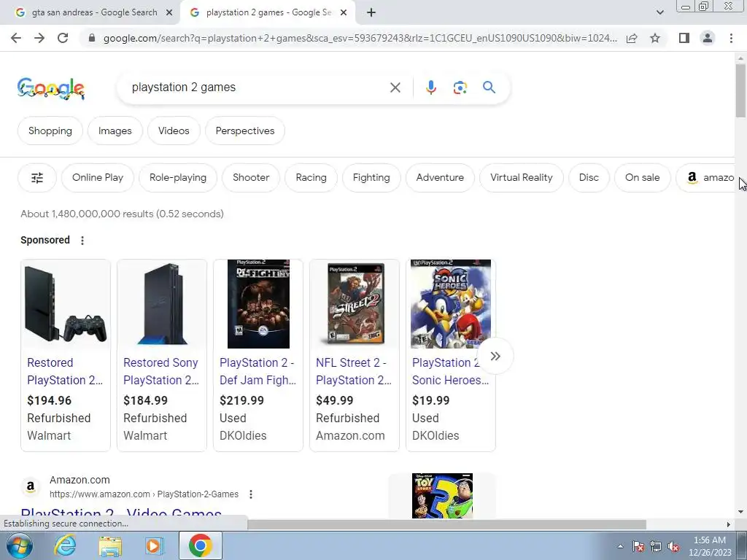
Task: Show hidden system tray icons
Action: (620, 547)
